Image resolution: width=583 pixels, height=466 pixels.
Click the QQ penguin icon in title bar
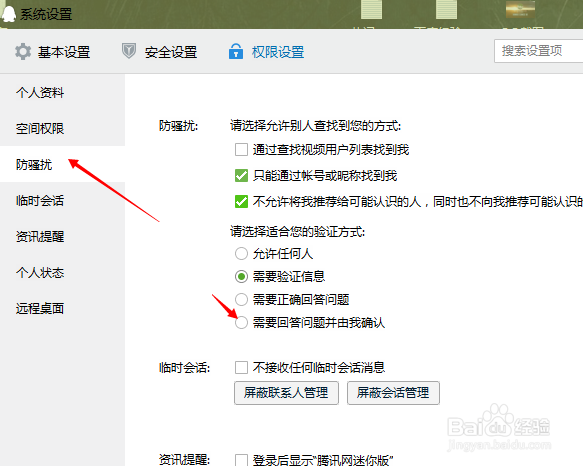pyautogui.click(x=8, y=14)
